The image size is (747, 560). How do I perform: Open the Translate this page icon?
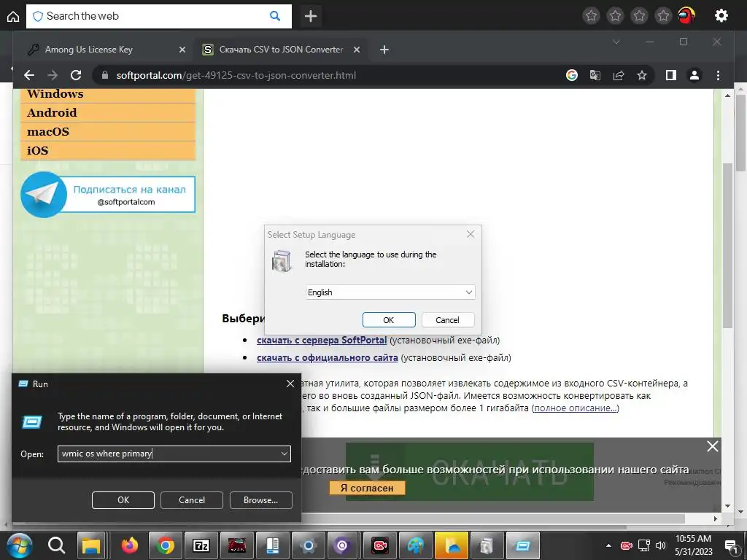tap(595, 75)
